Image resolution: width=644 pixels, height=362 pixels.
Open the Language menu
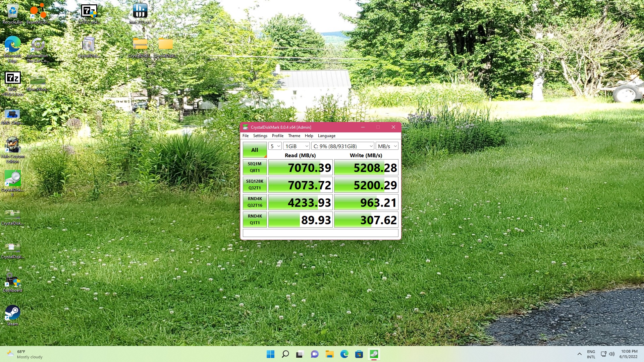tap(327, 136)
